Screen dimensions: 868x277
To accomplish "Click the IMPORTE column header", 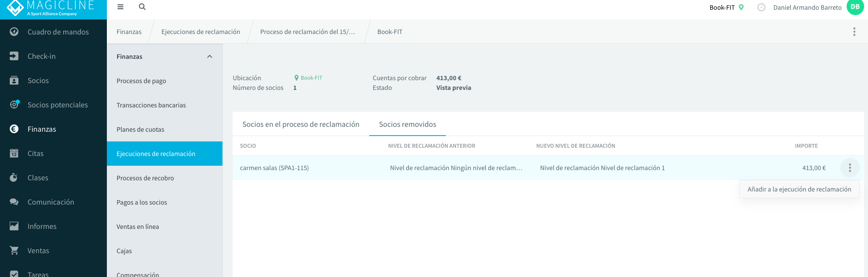I will click(x=806, y=146).
